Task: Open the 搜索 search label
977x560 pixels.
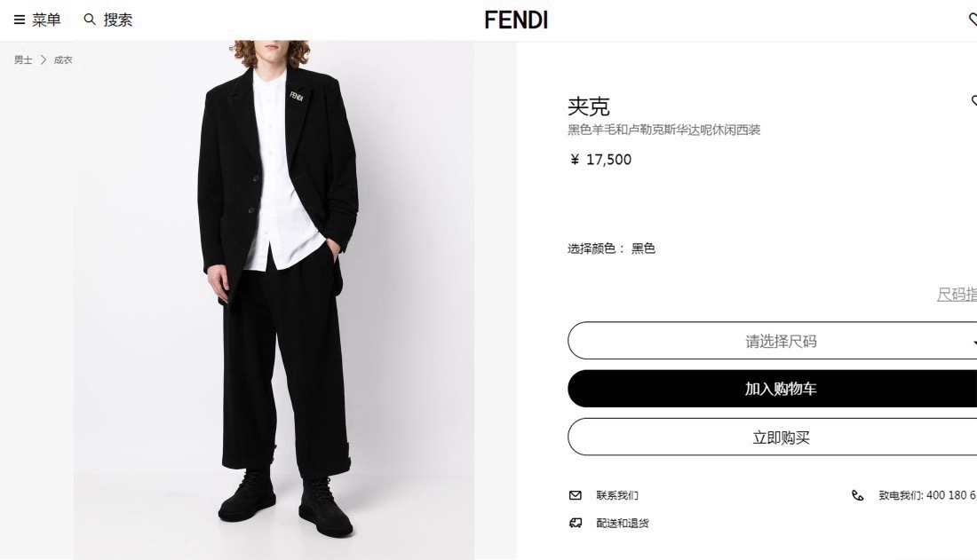Action: point(118,20)
